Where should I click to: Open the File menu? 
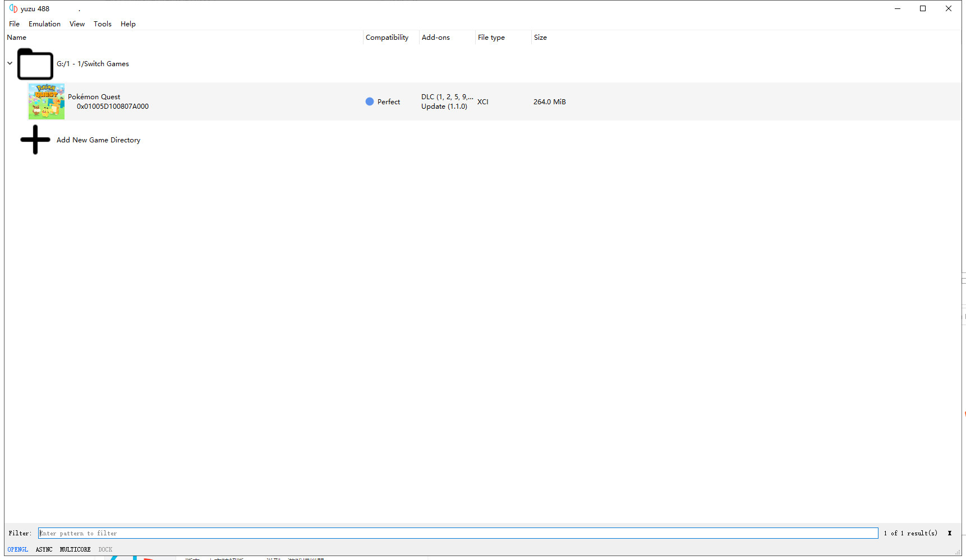pos(14,24)
